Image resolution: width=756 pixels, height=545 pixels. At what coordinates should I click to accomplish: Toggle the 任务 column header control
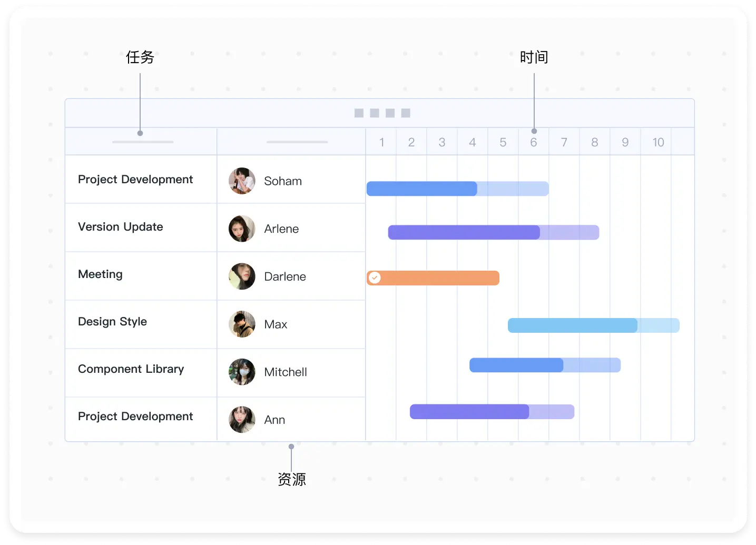142,141
